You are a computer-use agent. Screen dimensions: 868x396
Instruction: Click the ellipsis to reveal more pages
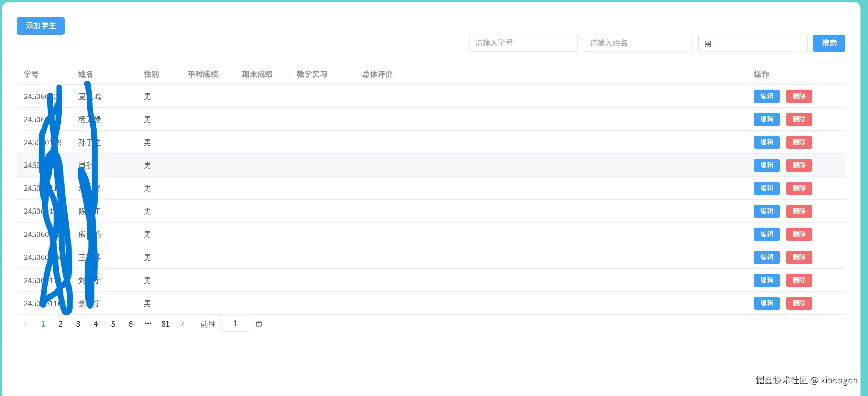pyautogui.click(x=148, y=323)
